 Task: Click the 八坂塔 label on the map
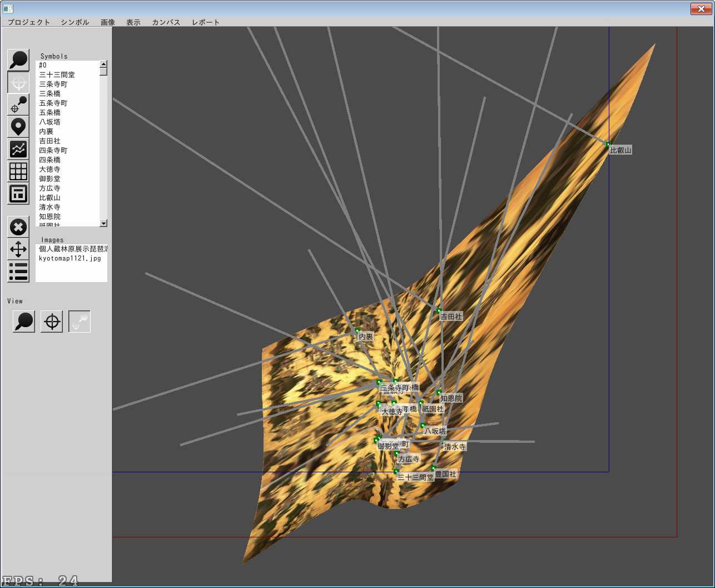[x=435, y=431]
